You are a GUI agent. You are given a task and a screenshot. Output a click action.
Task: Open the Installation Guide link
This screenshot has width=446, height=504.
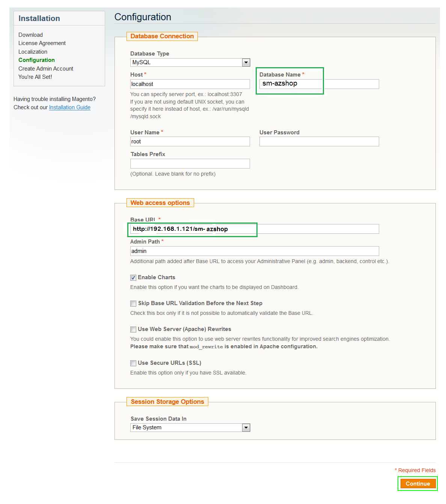(x=70, y=107)
